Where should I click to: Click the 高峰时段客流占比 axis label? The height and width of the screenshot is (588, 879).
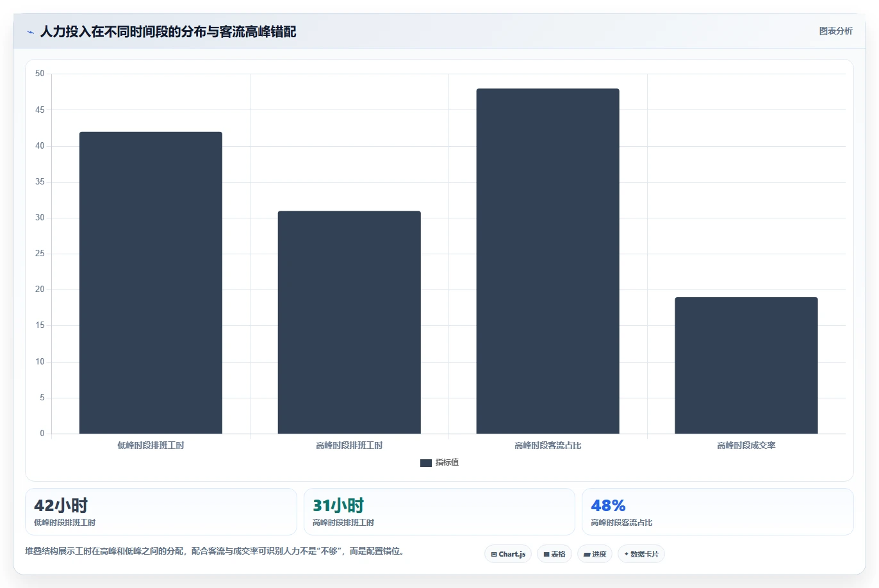pos(548,445)
